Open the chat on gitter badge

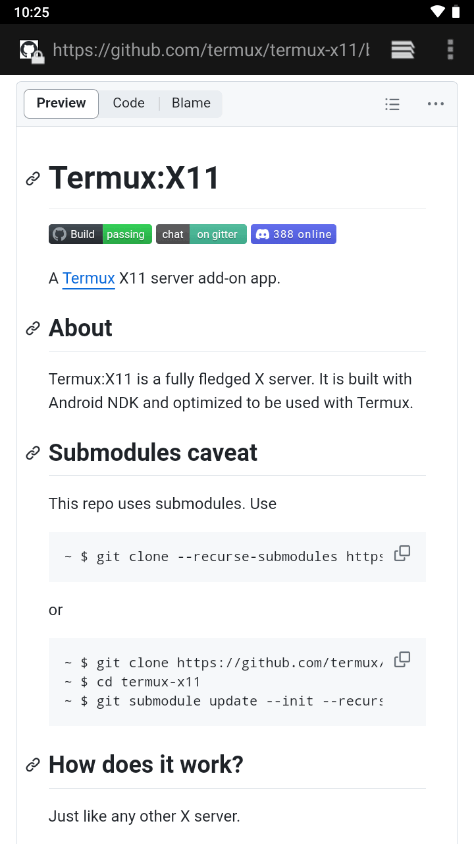click(201, 234)
